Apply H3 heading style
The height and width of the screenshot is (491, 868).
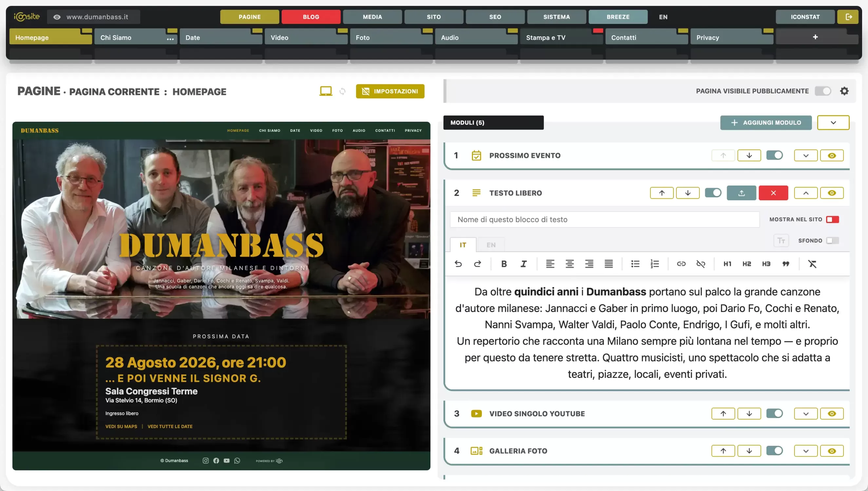tap(766, 264)
